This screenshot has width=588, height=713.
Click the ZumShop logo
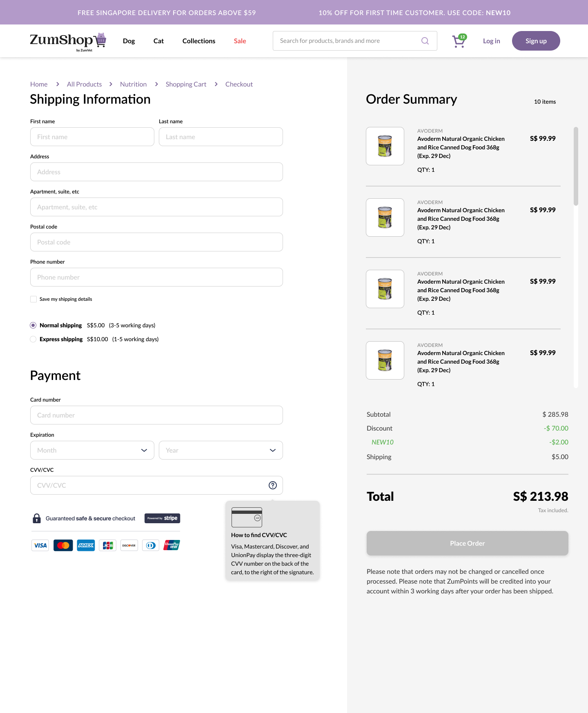click(x=68, y=41)
